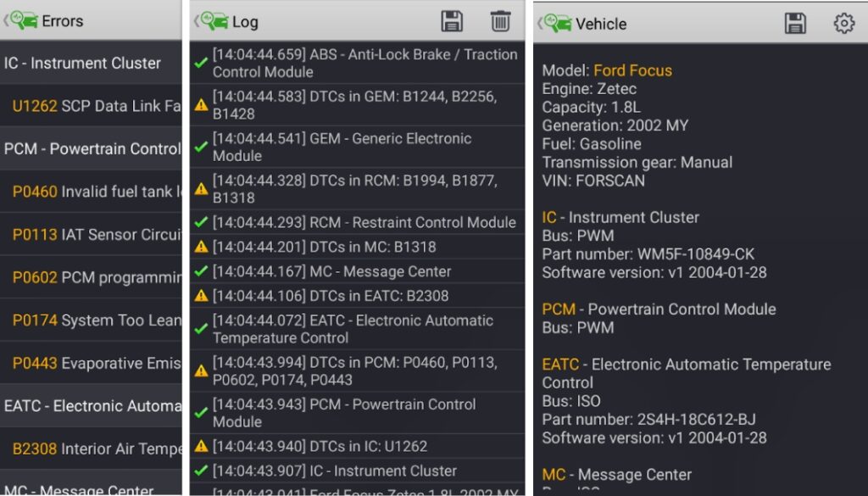Click the IC - Instrument Cluster errors header

[82, 63]
